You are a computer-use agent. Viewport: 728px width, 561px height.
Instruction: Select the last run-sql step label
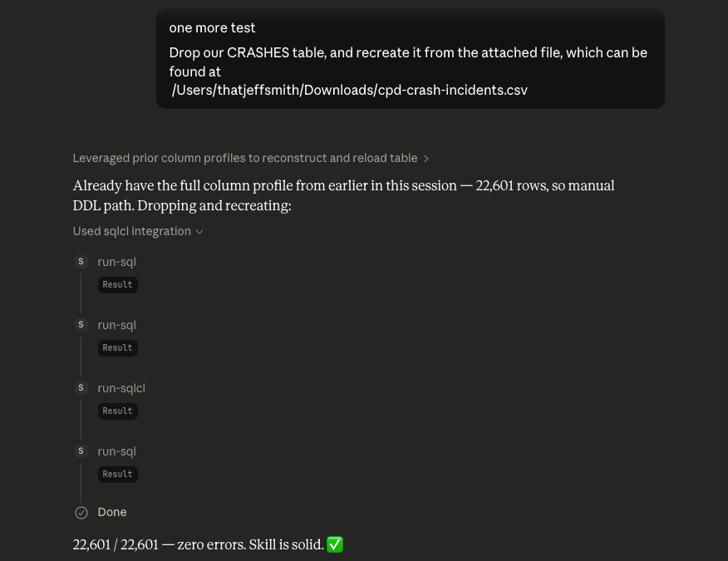[x=116, y=451]
